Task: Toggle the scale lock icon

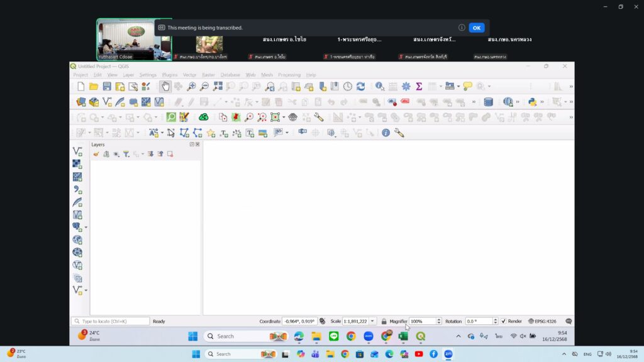Action: pyautogui.click(x=384, y=321)
